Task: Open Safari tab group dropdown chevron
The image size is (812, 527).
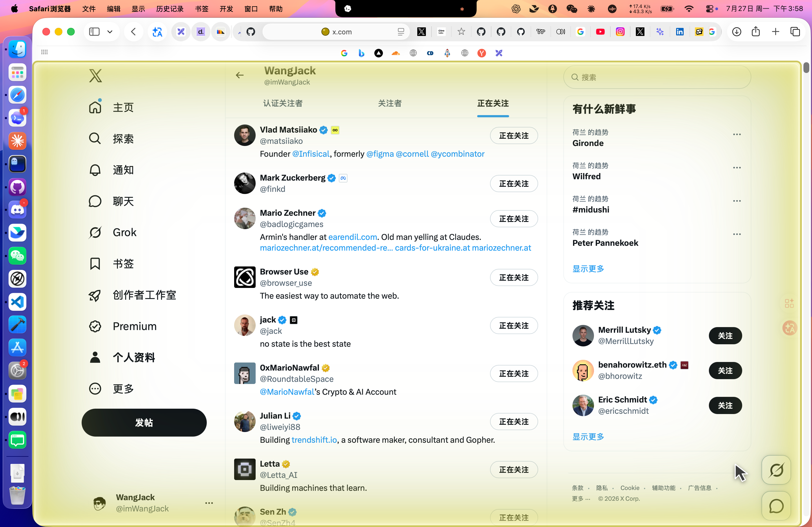Action: (x=110, y=32)
